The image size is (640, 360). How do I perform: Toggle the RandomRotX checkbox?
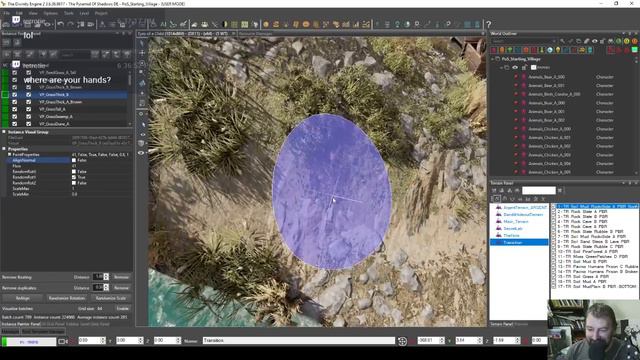tap(74, 172)
